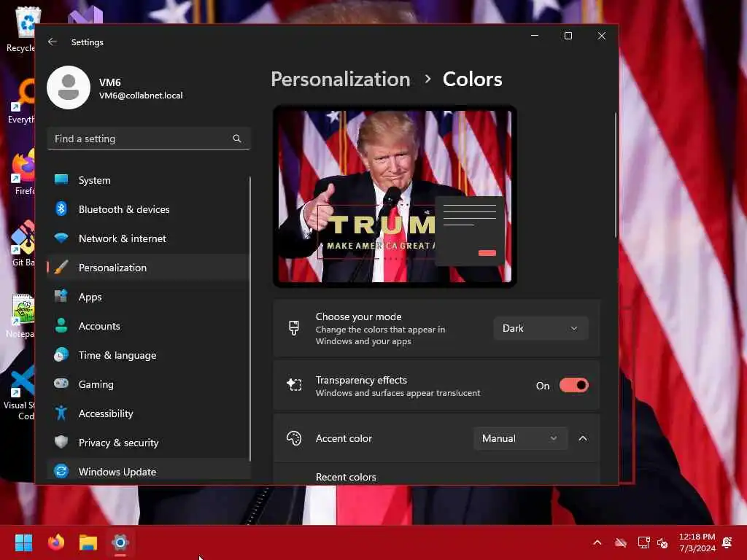747x560 pixels.
Task: Click the Bluetooth icon in the sidebar
Action: click(61, 209)
